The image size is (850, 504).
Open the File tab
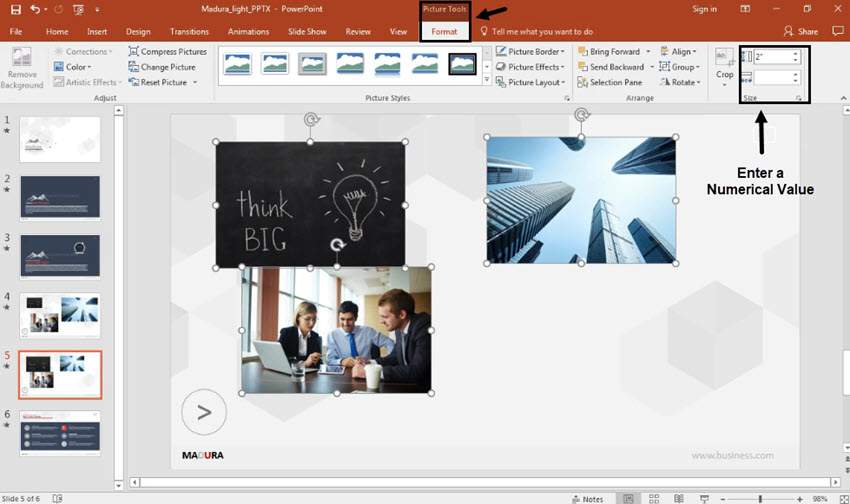click(x=16, y=31)
